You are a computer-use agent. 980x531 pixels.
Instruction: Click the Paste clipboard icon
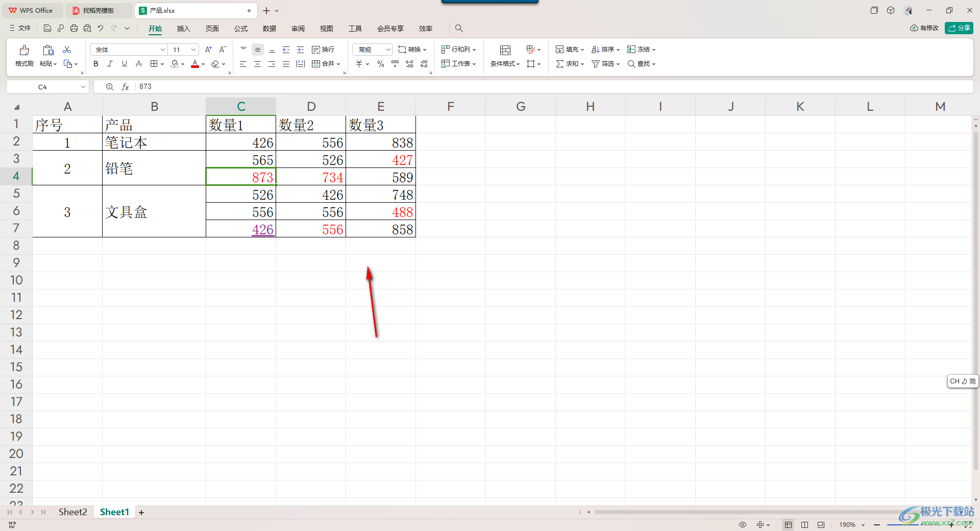(48, 50)
